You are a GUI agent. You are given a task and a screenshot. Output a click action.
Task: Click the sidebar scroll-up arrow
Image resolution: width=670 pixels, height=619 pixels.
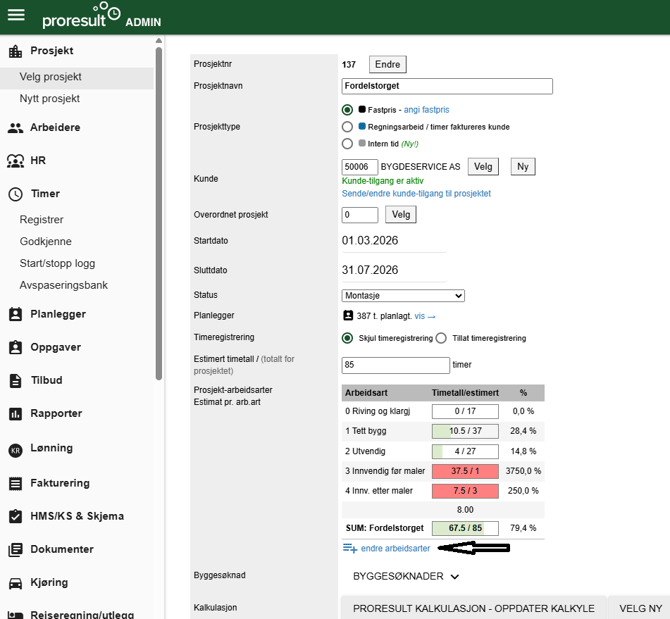pos(159,41)
